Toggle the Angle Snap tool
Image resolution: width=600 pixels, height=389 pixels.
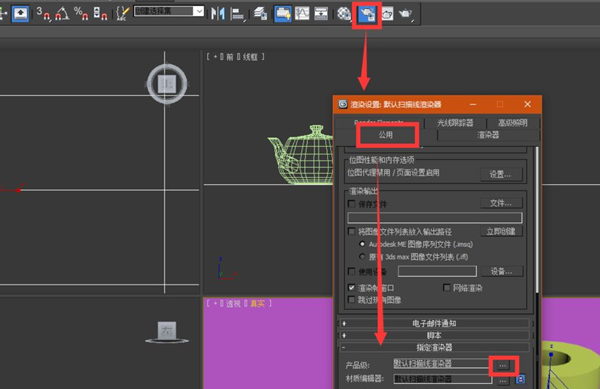click(x=62, y=13)
